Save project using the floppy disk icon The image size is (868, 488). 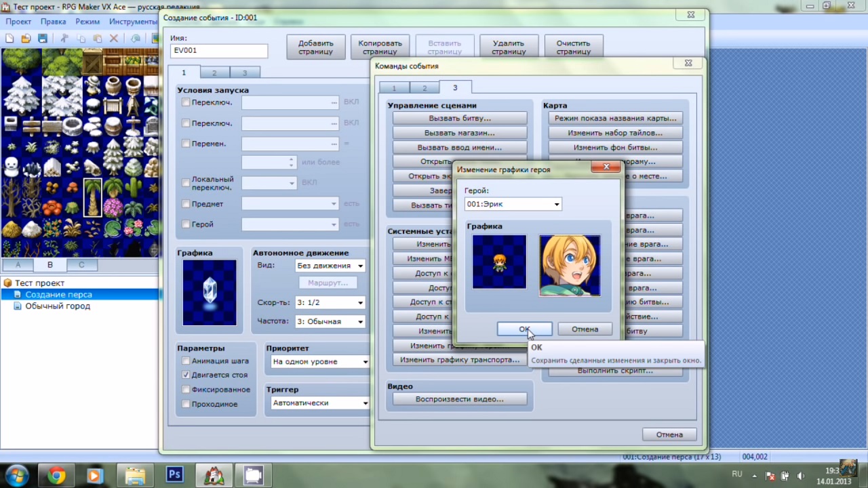click(43, 39)
